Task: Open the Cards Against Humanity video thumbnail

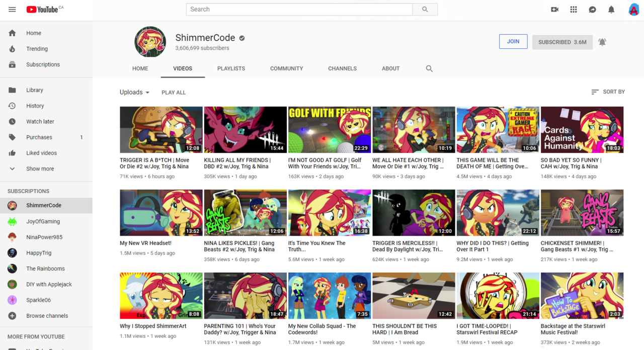Action: [582, 130]
